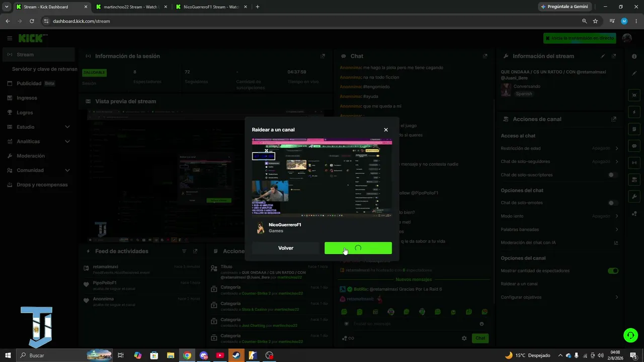The height and width of the screenshot is (362, 644).
Task: Open the emoji picker in chat input
Action: click(x=481, y=324)
